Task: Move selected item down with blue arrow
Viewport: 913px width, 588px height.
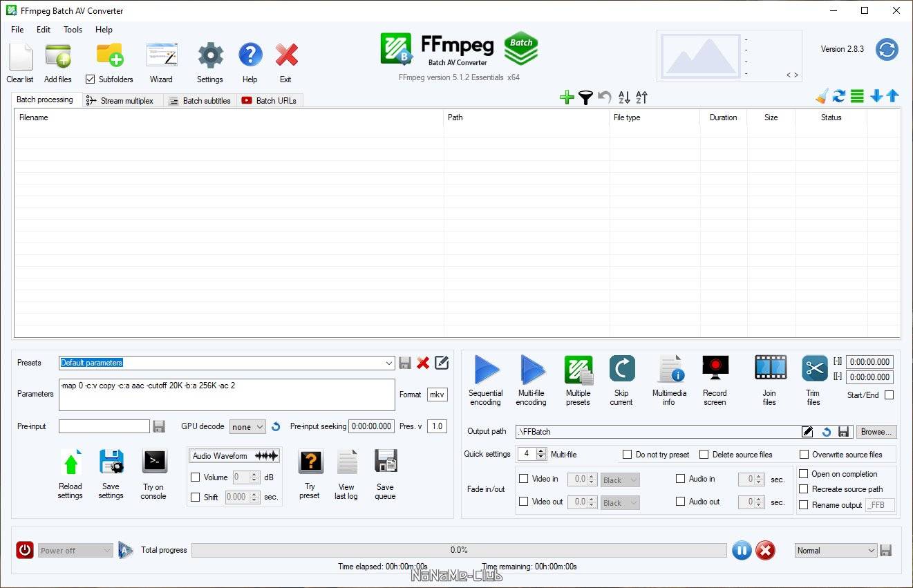Action: click(x=876, y=96)
